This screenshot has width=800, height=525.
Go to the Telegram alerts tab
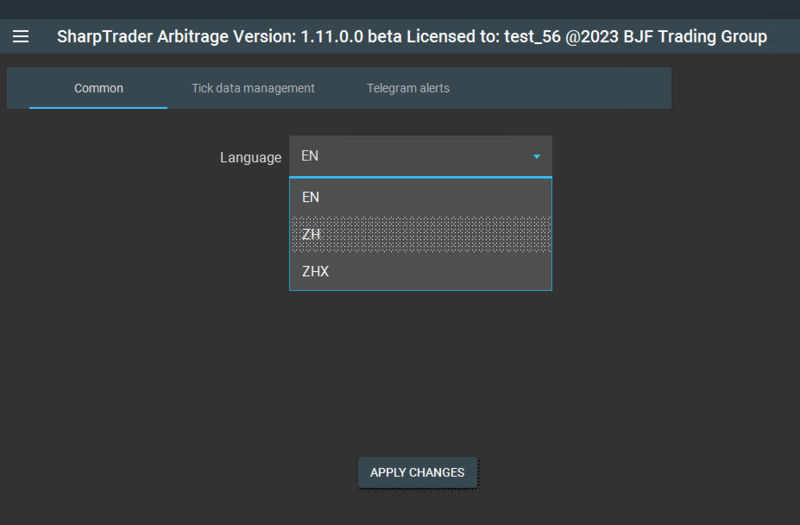[408, 88]
